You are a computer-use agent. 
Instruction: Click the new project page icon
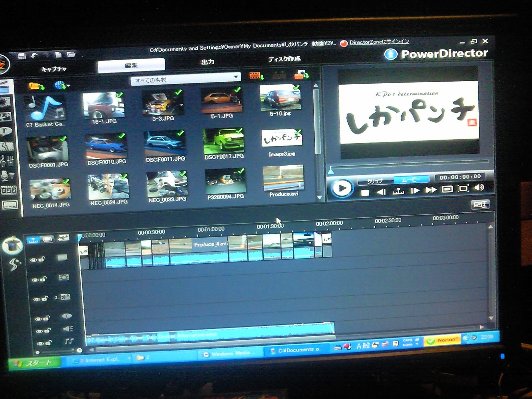coord(58,55)
